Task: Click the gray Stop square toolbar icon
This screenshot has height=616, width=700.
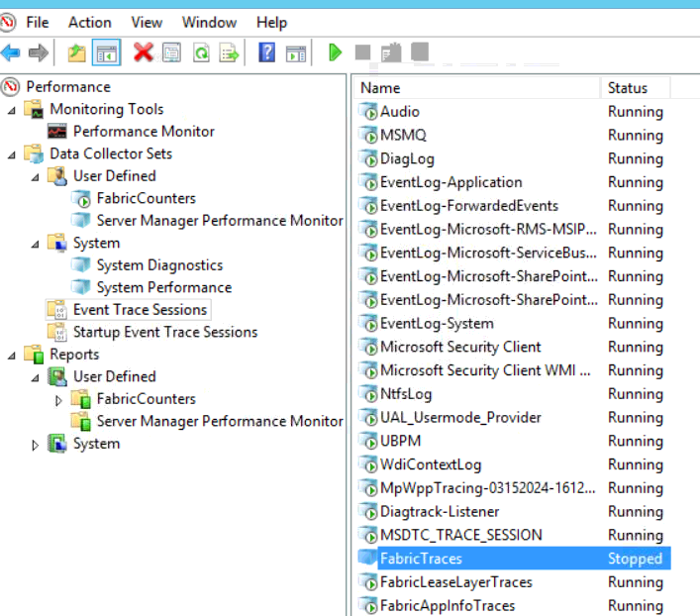Action: click(x=362, y=52)
